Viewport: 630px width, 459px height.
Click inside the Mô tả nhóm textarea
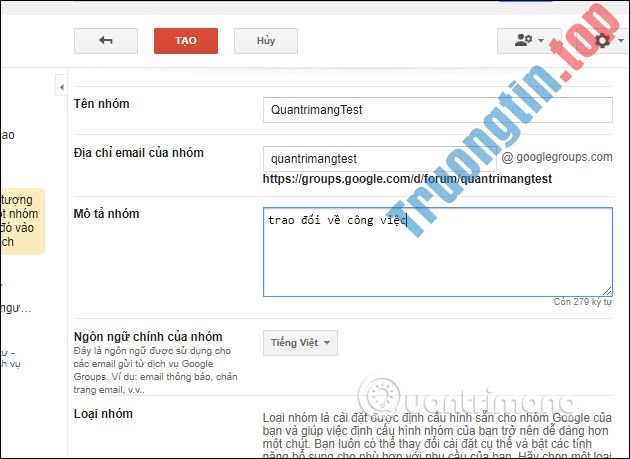tap(438, 252)
